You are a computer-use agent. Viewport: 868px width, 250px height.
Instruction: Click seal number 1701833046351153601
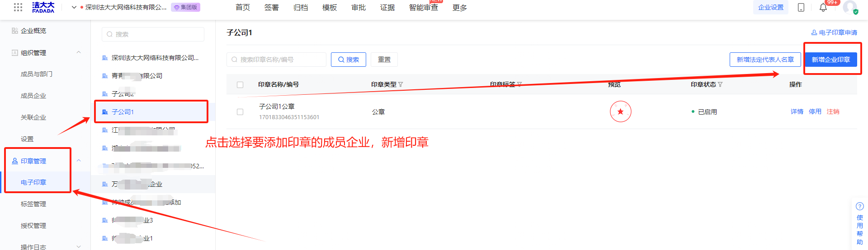pyautogui.click(x=289, y=117)
